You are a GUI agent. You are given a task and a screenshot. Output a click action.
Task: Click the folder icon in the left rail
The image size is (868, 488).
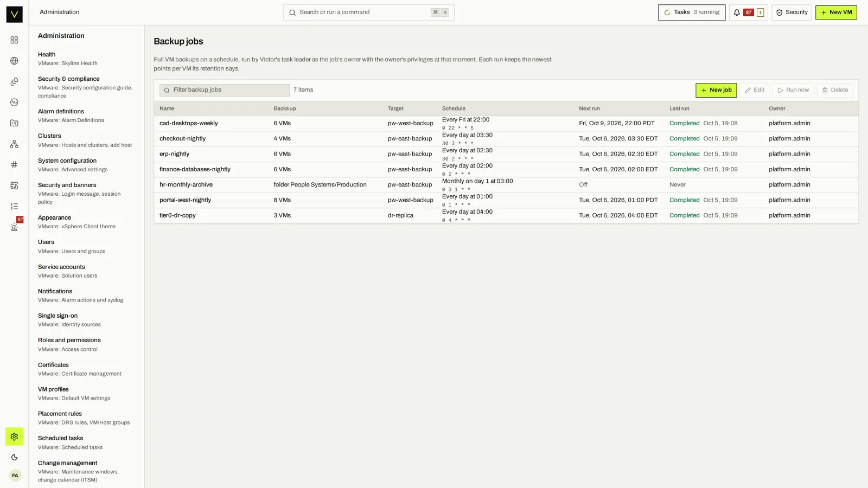tap(14, 123)
